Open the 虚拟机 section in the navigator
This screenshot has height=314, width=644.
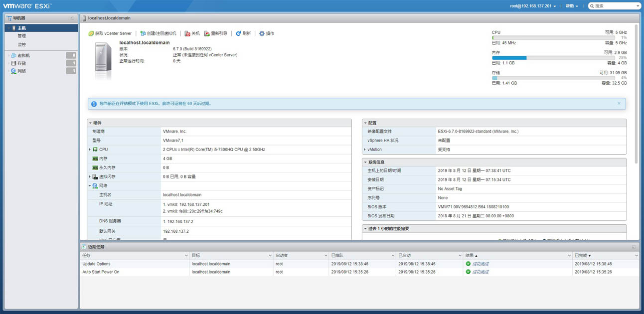click(x=21, y=55)
